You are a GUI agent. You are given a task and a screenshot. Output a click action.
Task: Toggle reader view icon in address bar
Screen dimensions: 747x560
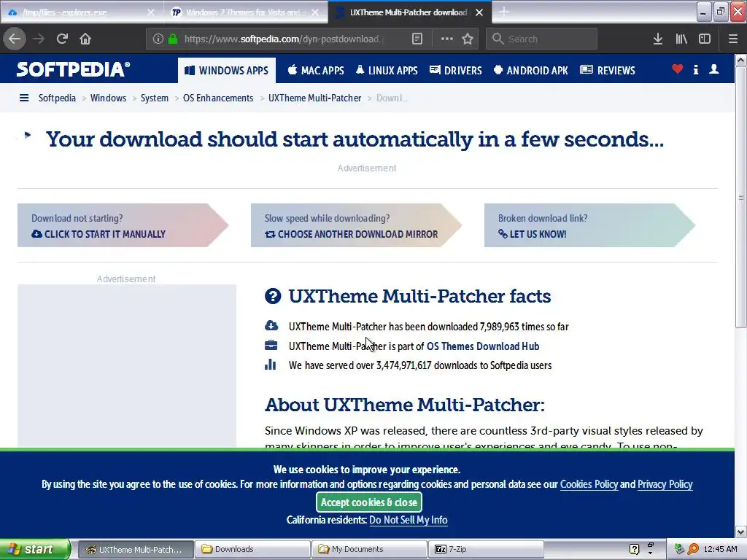tap(417, 39)
